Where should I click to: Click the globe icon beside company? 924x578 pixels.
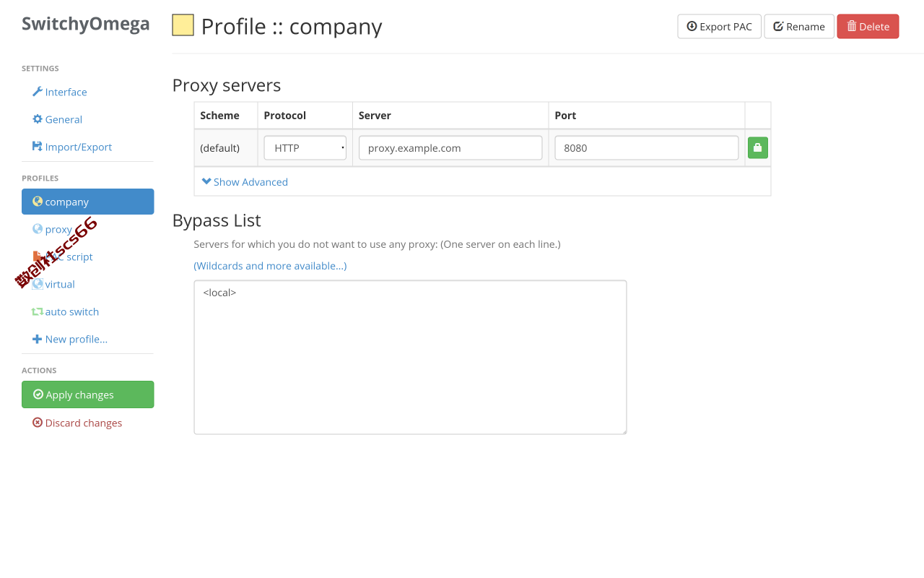click(x=38, y=202)
